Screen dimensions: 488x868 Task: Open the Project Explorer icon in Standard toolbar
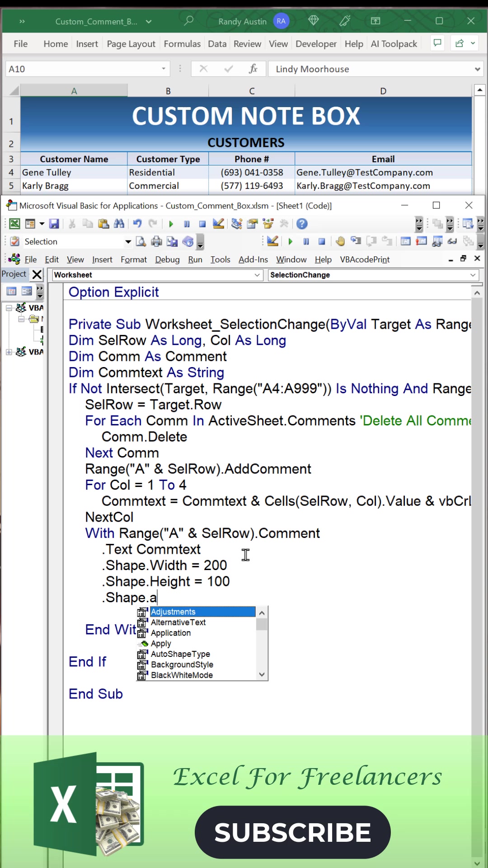click(x=237, y=224)
